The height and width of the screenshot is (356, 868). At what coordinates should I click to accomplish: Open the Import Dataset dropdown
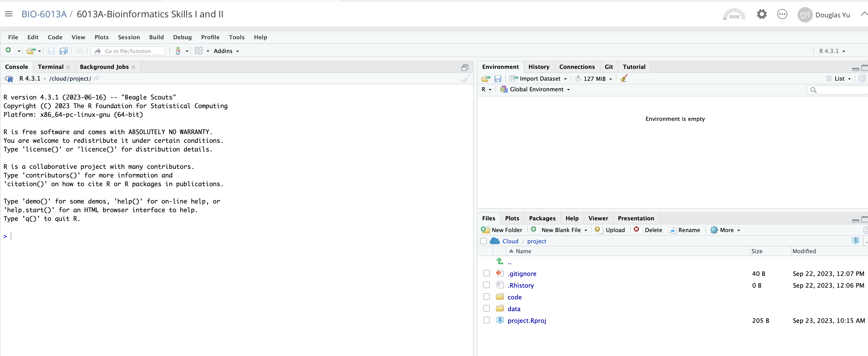click(x=538, y=79)
